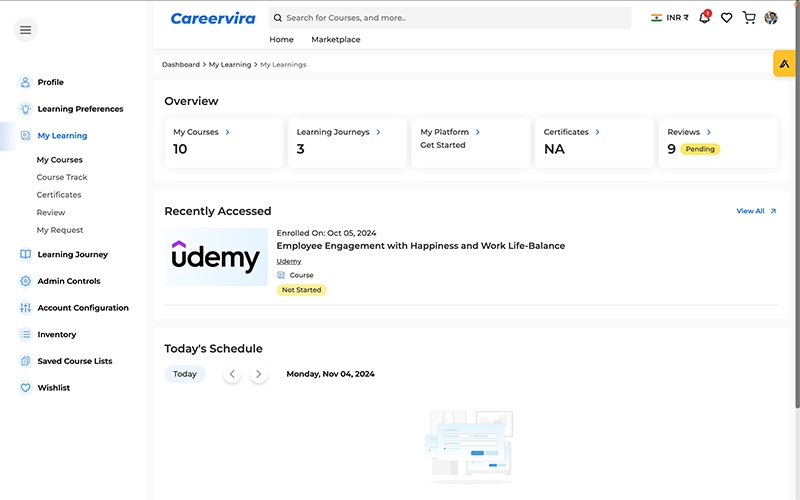Click the Today schedule button
Image resolution: width=800 pixels, height=500 pixels.
point(185,374)
